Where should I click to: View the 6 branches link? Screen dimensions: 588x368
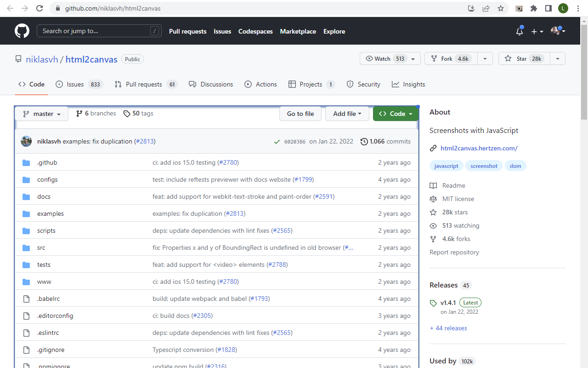point(96,113)
